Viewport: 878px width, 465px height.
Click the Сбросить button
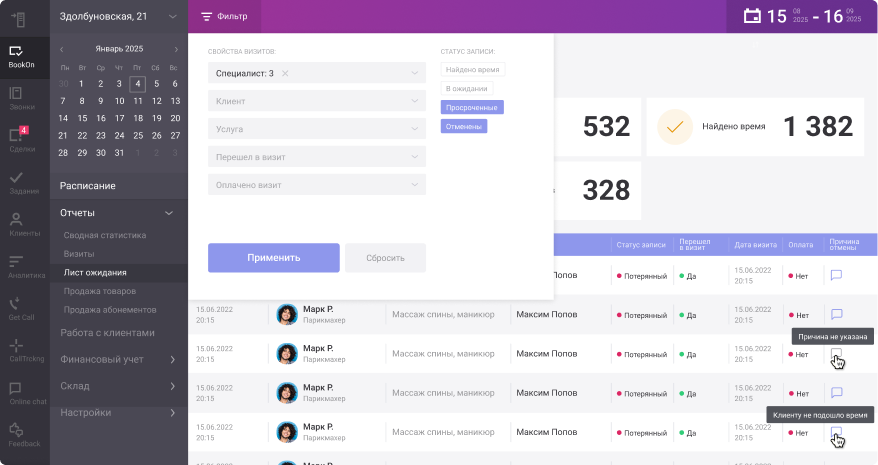[385, 258]
